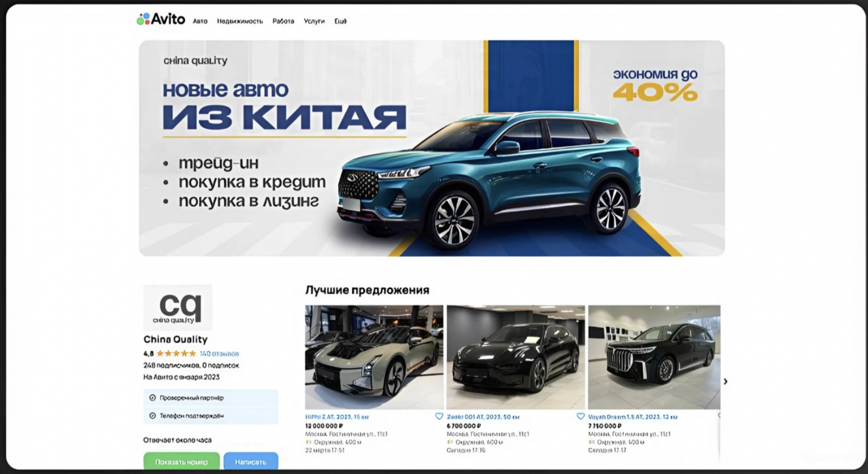Viewport: 868px width, 474px height.
Task: Click the 7 710 000 ₽ price
Action: [605, 426]
